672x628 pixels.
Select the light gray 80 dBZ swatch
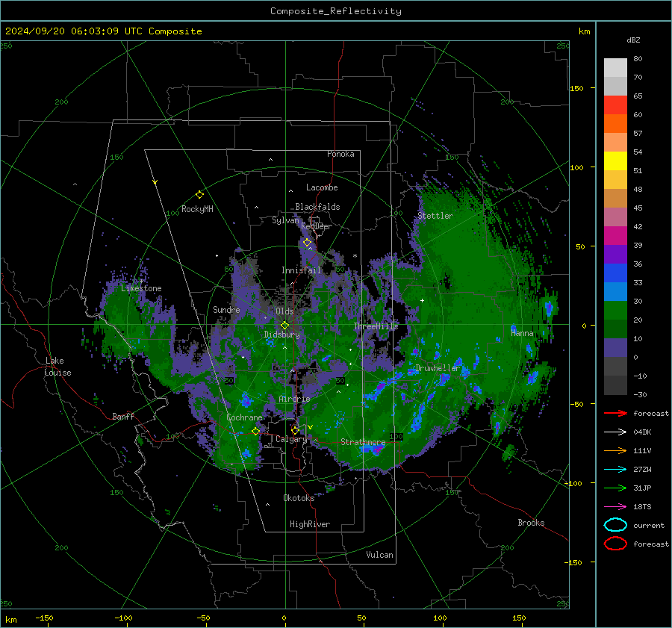click(615, 67)
